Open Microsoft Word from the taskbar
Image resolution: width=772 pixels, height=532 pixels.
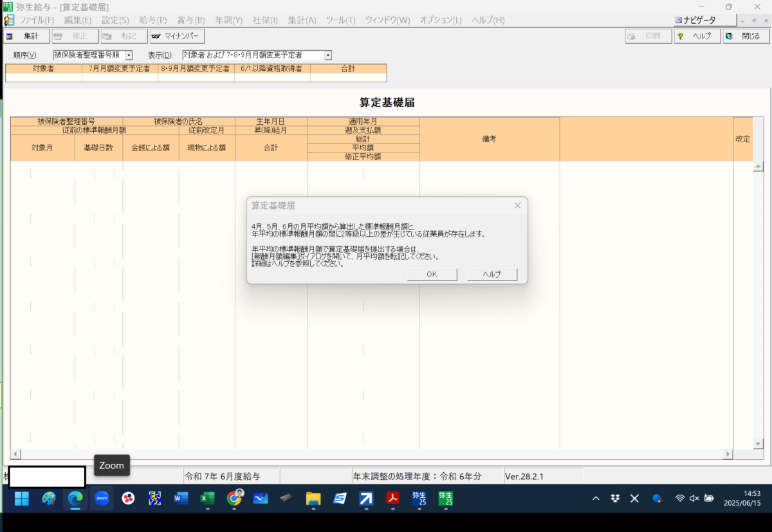[181, 499]
